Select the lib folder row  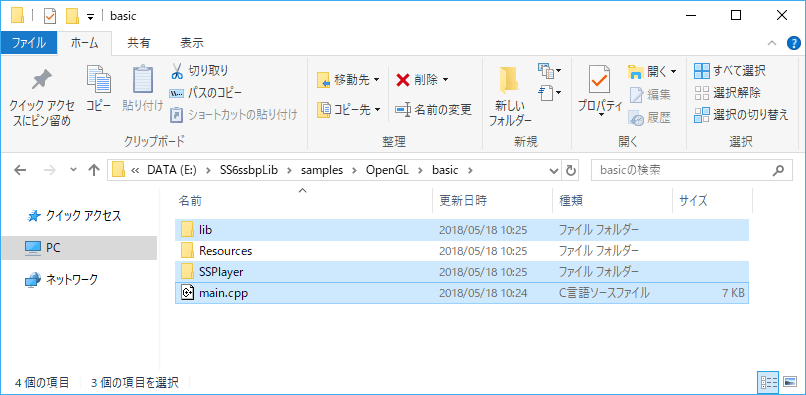pos(462,229)
